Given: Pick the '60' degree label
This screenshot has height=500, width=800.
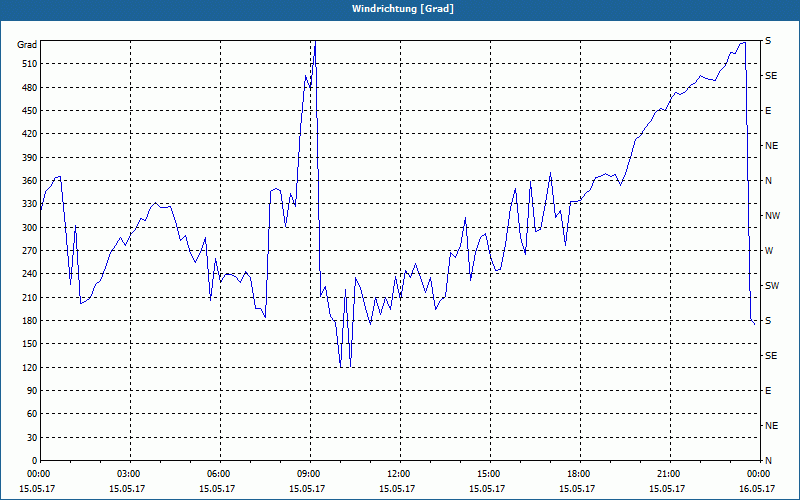Looking at the screenshot, I should 32,414.
